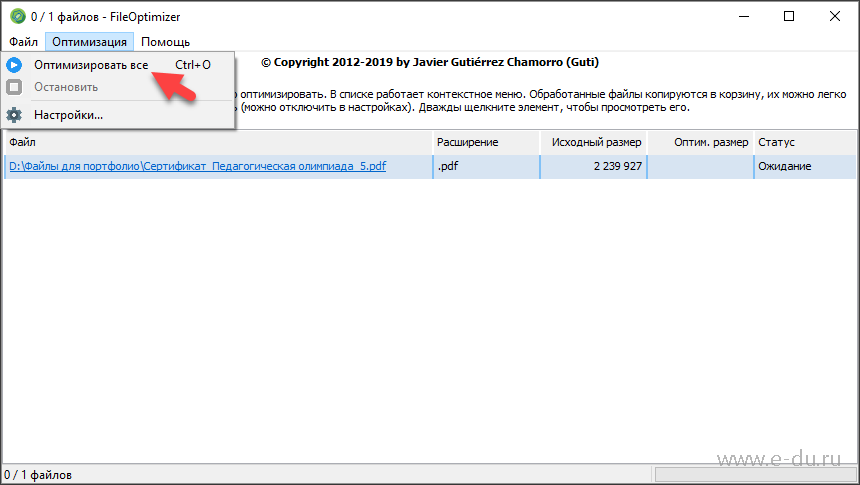Sort by the Файл column header
The height and width of the screenshot is (485, 860).
pyautogui.click(x=218, y=142)
